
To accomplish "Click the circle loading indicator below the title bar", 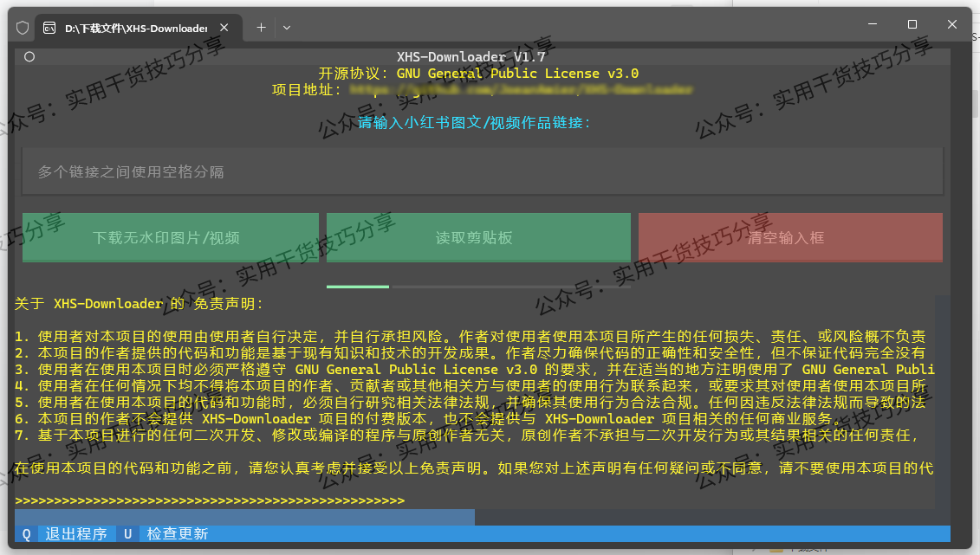I will pos(29,55).
